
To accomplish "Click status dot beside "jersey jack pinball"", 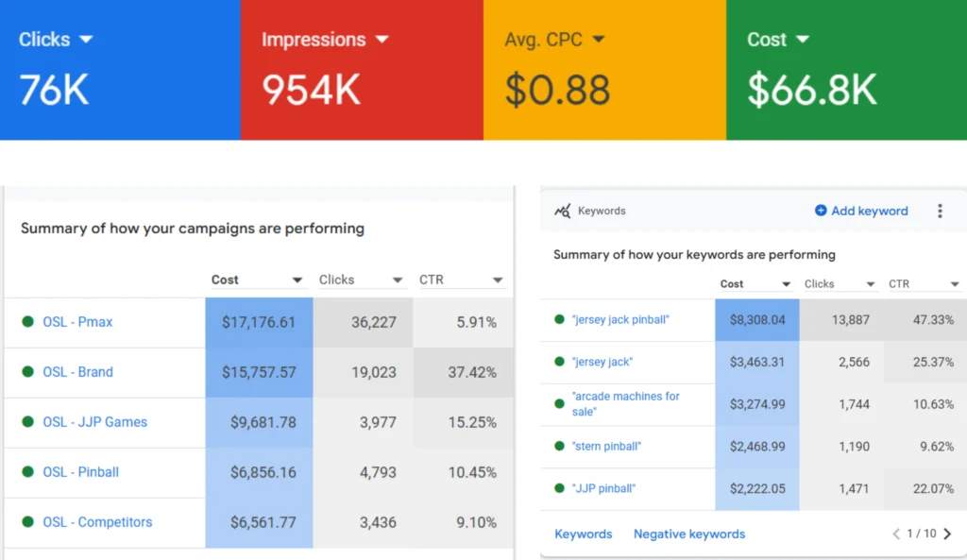I will [560, 320].
